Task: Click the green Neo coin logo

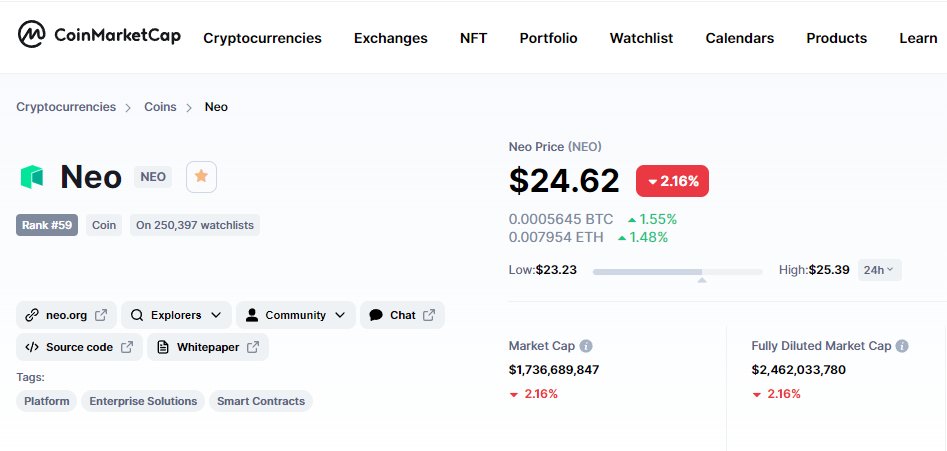Action: coord(32,177)
